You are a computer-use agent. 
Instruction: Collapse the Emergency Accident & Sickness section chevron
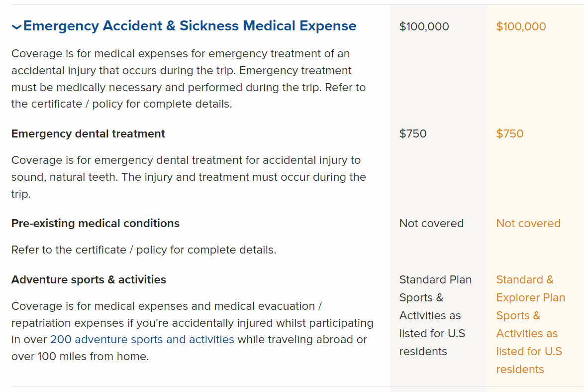coord(16,27)
